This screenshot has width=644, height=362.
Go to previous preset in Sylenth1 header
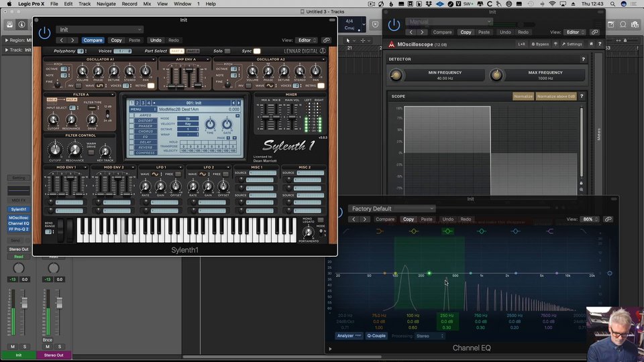click(x=62, y=40)
